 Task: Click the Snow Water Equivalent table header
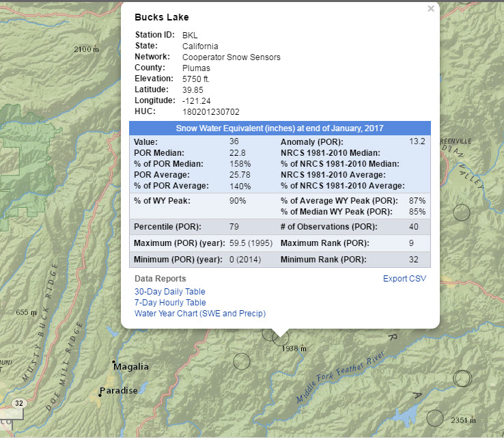pyautogui.click(x=280, y=128)
